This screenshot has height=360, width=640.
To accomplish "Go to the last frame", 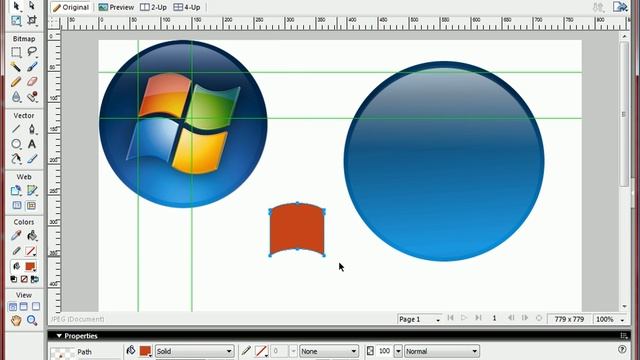I will (478, 318).
